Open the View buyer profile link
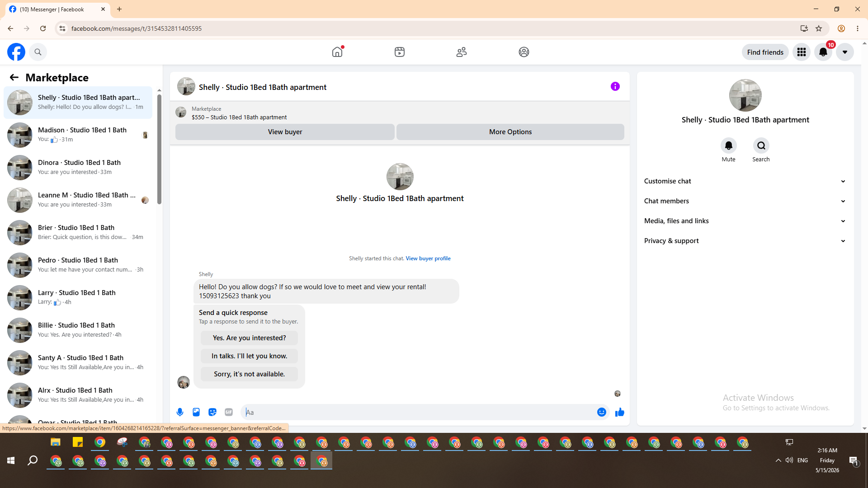This screenshot has height=488, width=868. (x=428, y=258)
